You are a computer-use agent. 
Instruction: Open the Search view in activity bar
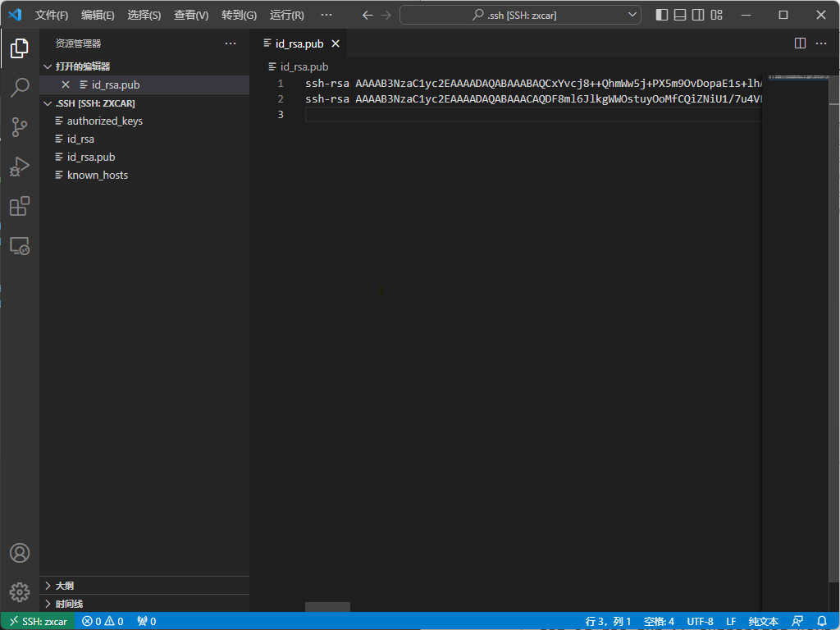pyautogui.click(x=20, y=88)
